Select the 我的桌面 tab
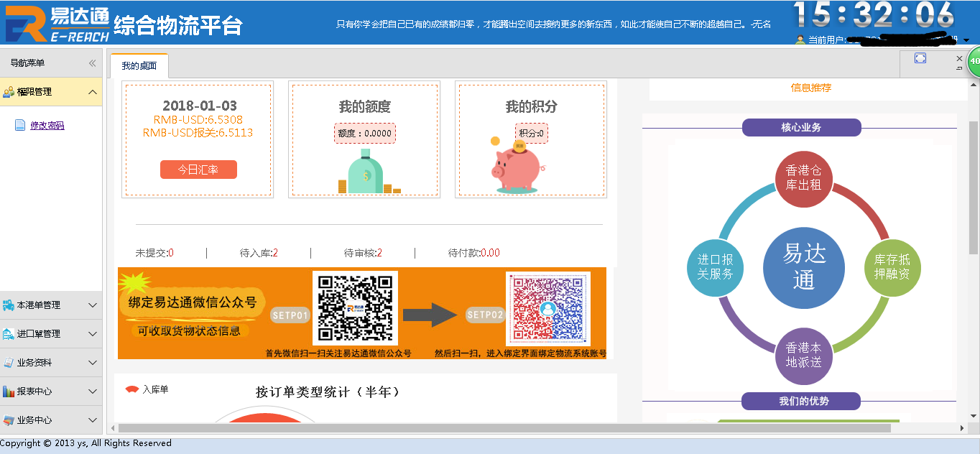The width and height of the screenshot is (980, 454). (139, 66)
